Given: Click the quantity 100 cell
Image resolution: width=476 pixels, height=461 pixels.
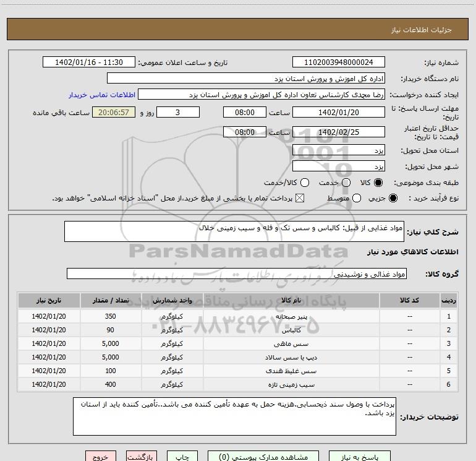Looking at the screenshot, I should (x=111, y=371).
